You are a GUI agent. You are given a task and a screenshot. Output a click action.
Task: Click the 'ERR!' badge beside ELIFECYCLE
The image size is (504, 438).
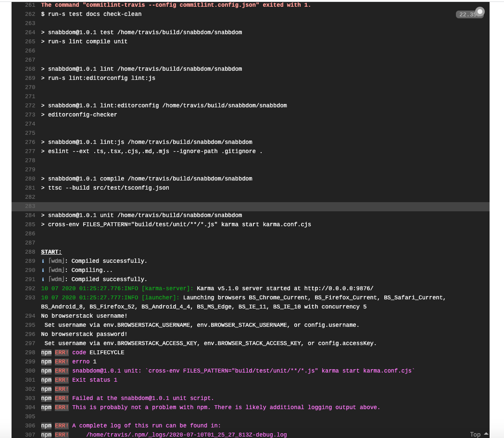click(x=62, y=352)
